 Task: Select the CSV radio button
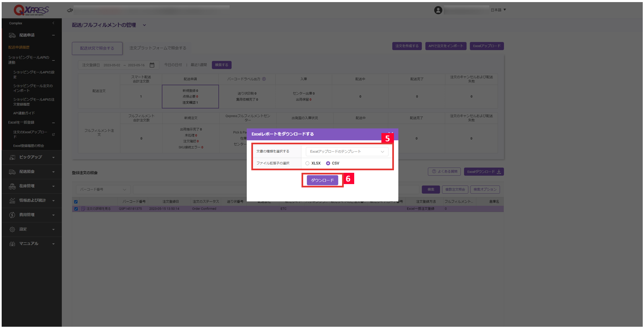[328, 163]
